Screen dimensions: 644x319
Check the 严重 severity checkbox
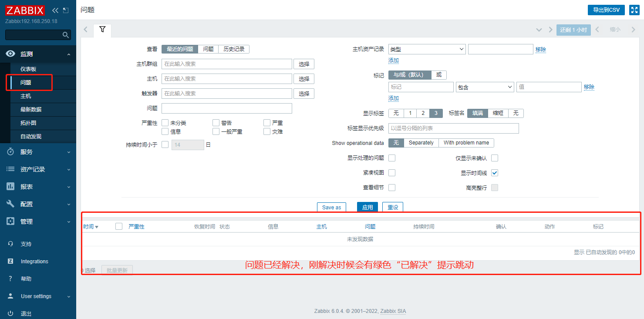coord(267,123)
